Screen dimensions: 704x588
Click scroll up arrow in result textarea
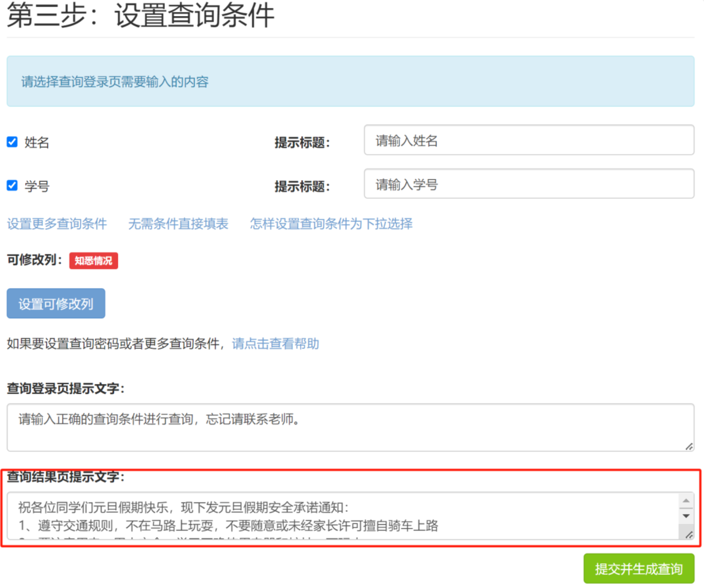tap(686, 501)
